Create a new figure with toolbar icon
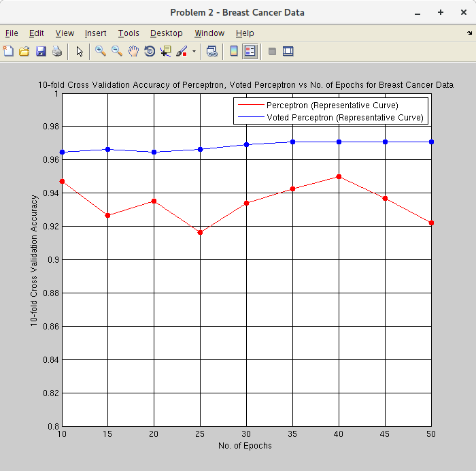The width and height of the screenshot is (476, 471). pyautogui.click(x=8, y=51)
